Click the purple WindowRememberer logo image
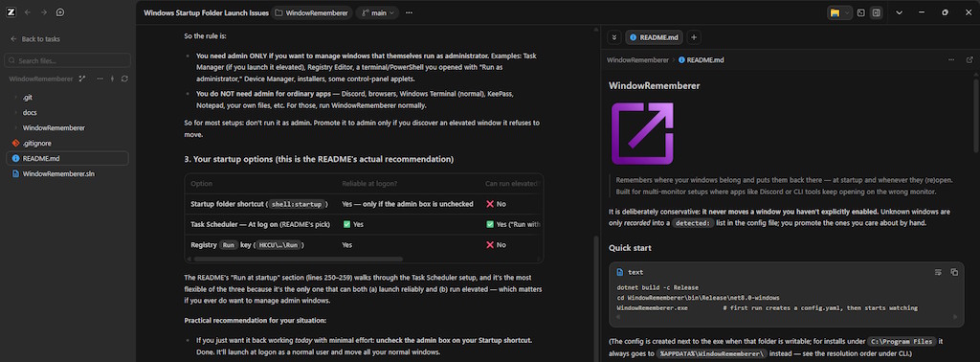 pyautogui.click(x=642, y=133)
